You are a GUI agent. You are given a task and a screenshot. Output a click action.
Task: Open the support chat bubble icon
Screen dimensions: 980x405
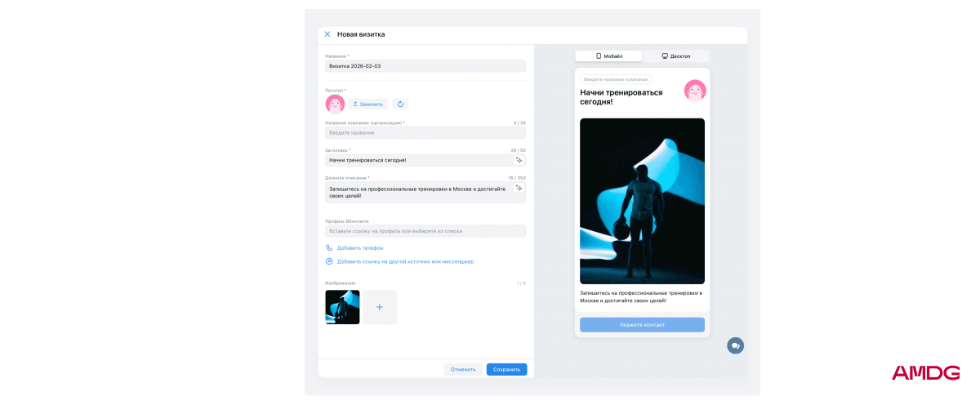click(735, 345)
